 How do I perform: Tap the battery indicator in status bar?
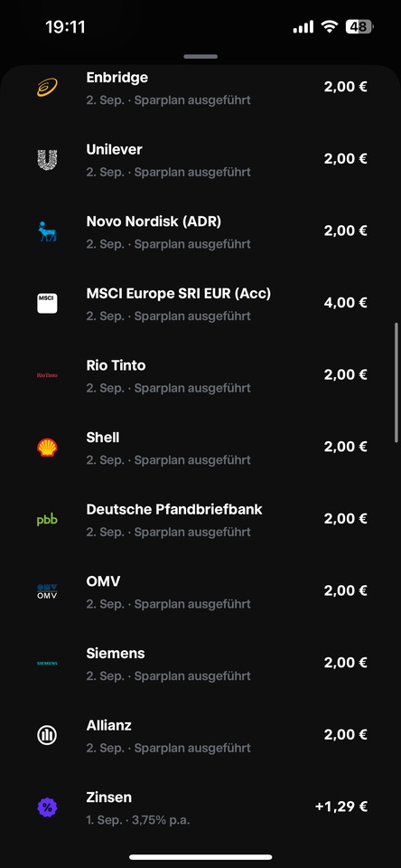(359, 26)
